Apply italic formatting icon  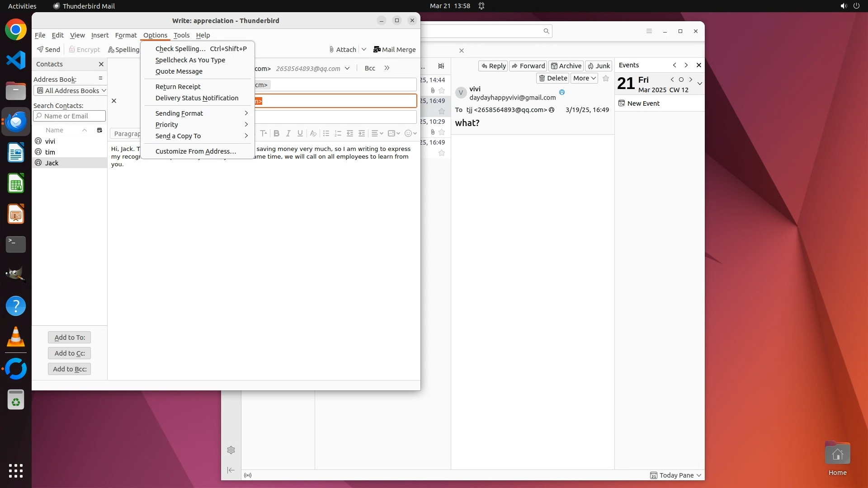[x=288, y=133]
